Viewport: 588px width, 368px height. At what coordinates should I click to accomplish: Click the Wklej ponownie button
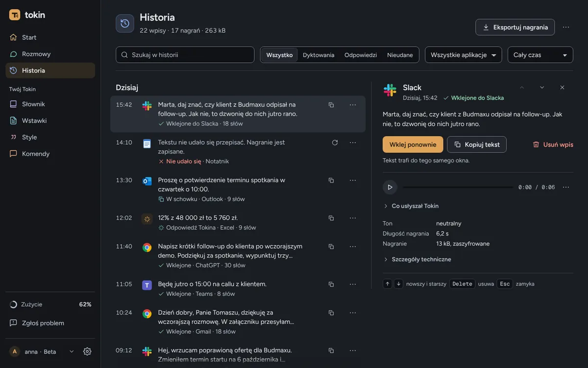413,145
